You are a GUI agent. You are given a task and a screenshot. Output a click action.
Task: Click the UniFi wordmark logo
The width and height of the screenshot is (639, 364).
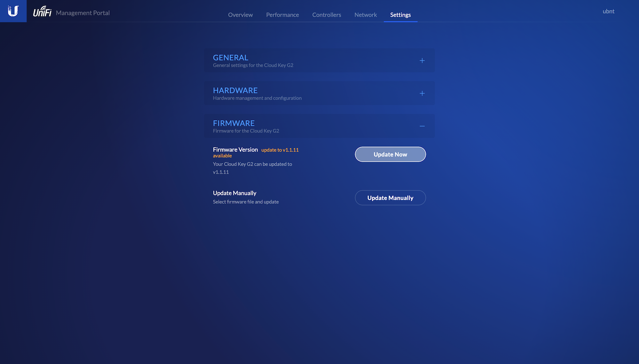click(x=42, y=12)
